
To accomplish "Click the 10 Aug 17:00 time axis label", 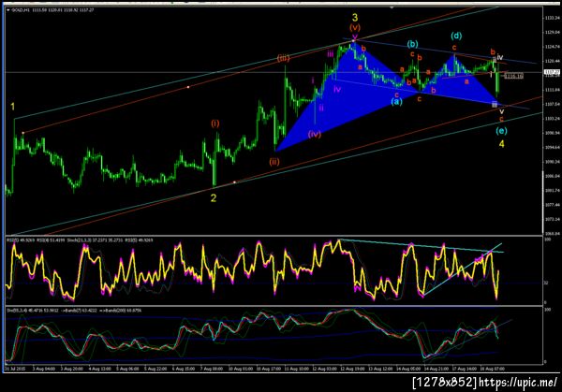I will tap(267, 369).
